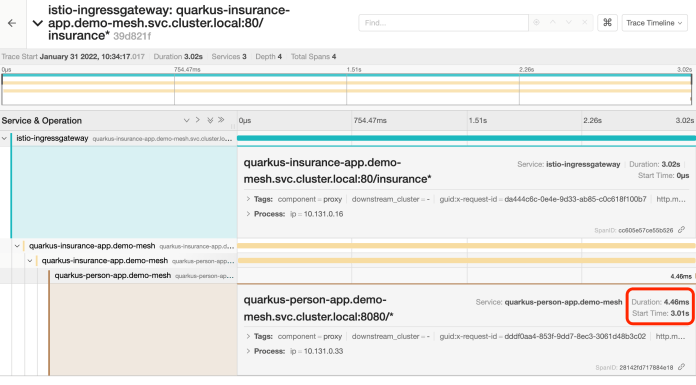The width and height of the screenshot is (696, 385).
Task: Expand all spans double-down chevron
Action: (210, 120)
